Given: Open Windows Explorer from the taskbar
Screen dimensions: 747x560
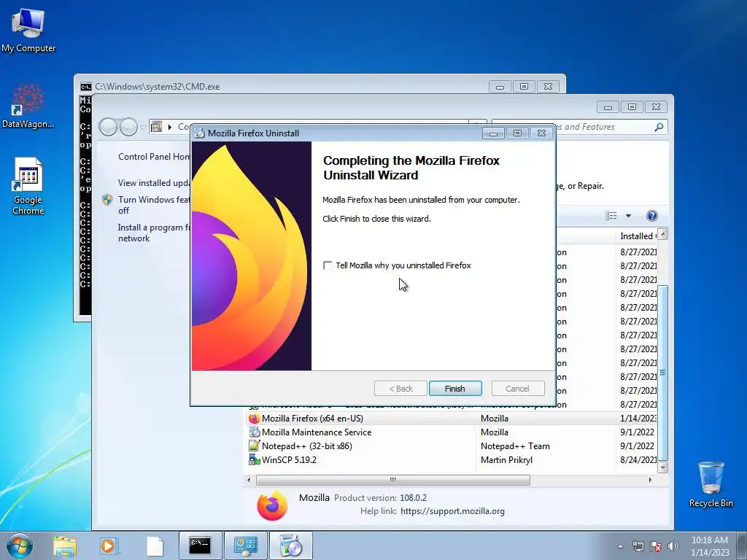Looking at the screenshot, I should [x=65, y=546].
